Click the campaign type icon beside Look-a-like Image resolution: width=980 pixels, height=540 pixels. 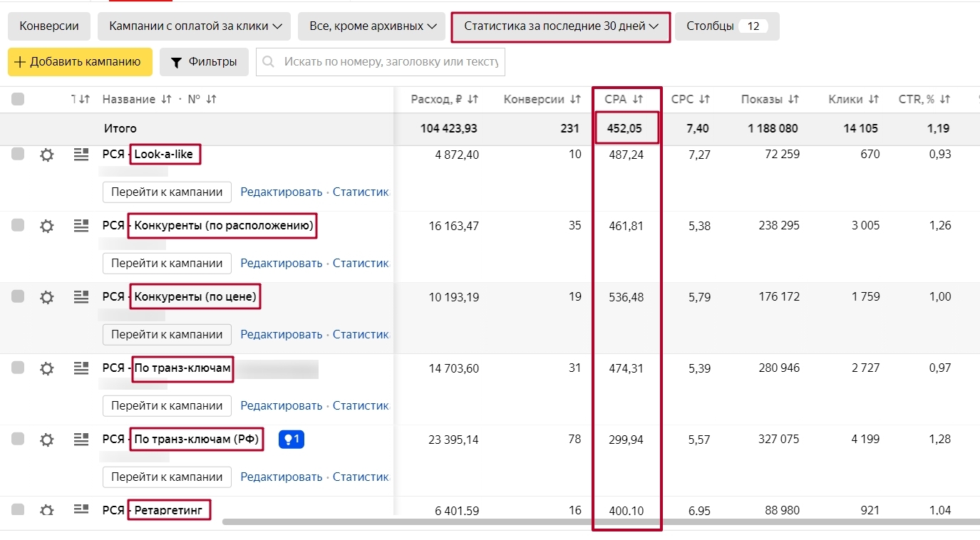point(81,154)
